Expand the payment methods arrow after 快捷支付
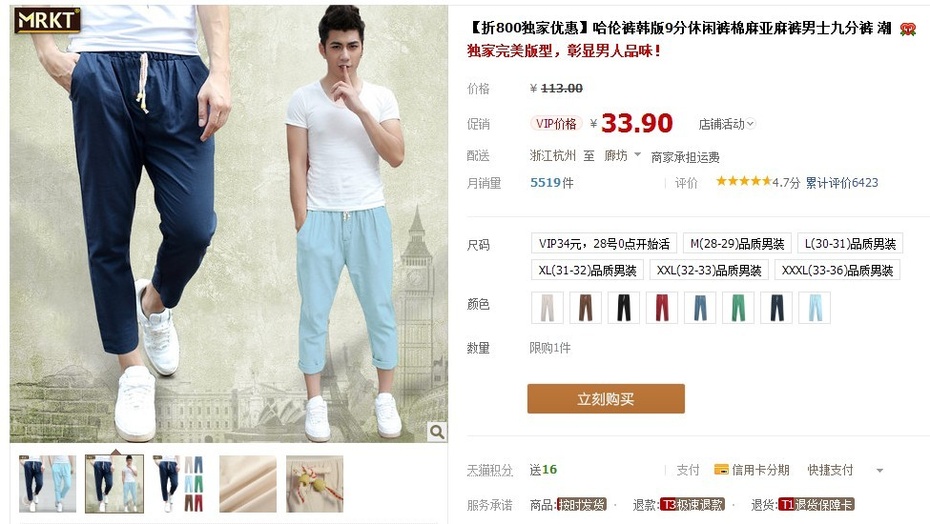930x524 pixels. [x=880, y=471]
